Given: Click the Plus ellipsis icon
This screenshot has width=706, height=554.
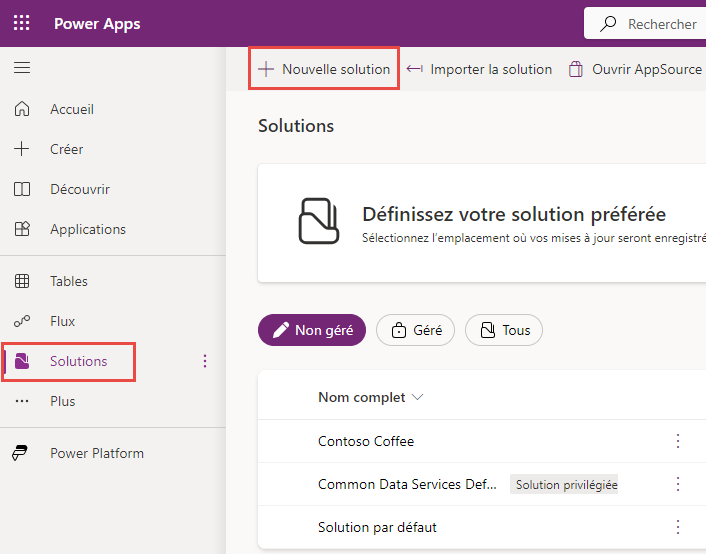Looking at the screenshot, I should [22, 401].
